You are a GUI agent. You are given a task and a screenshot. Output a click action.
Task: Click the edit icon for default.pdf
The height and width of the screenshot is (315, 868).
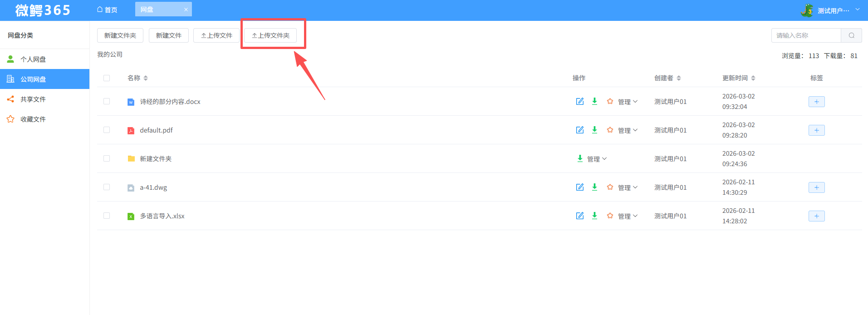coord(580,130)
